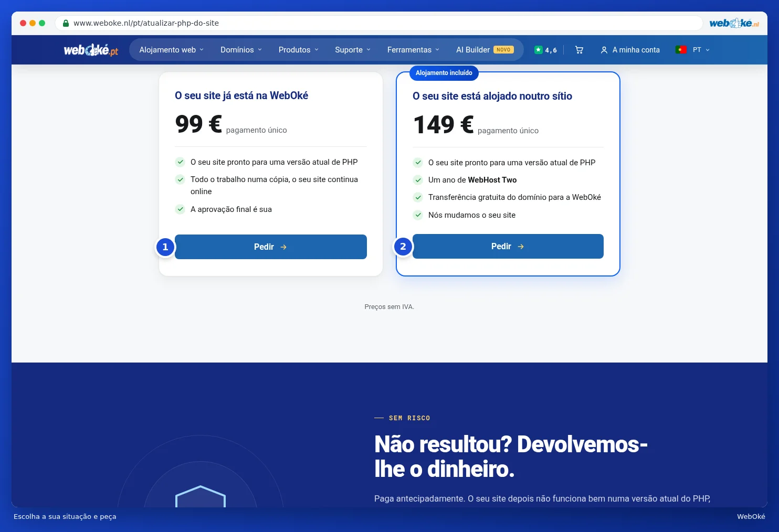Open the PT language selector

pos(701,50)
